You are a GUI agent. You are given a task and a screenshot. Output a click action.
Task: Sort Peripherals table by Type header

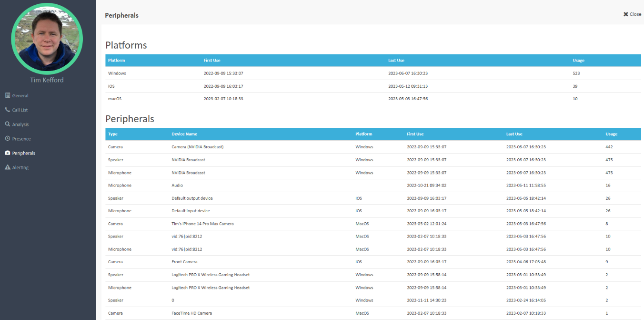[x=113, y=134]
